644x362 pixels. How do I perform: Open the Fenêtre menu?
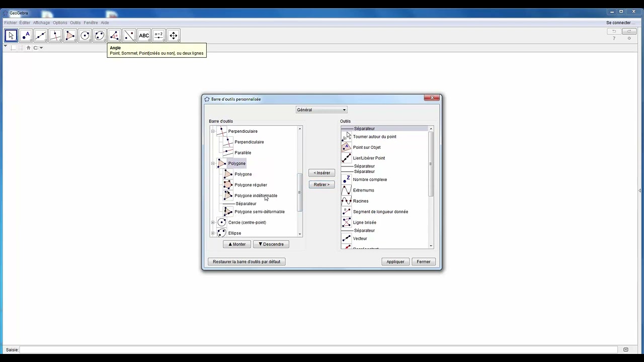pos(91,23)
